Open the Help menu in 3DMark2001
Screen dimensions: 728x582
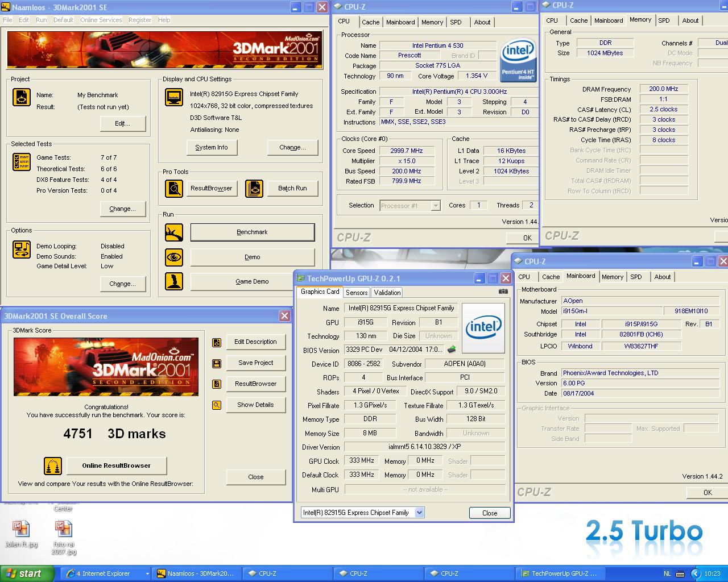pyautogui.click(x=164, y=20)
